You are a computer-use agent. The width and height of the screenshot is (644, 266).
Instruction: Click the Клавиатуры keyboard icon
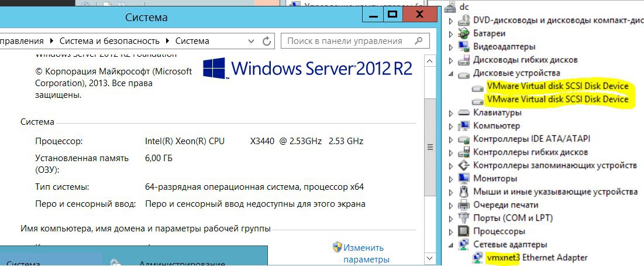point(464,112)
